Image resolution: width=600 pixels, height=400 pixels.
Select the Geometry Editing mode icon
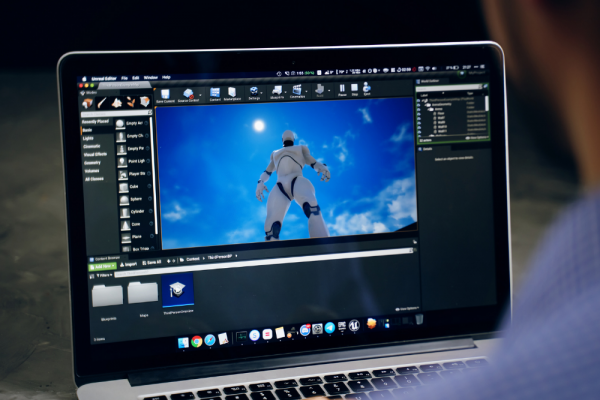tap(144, 101)
